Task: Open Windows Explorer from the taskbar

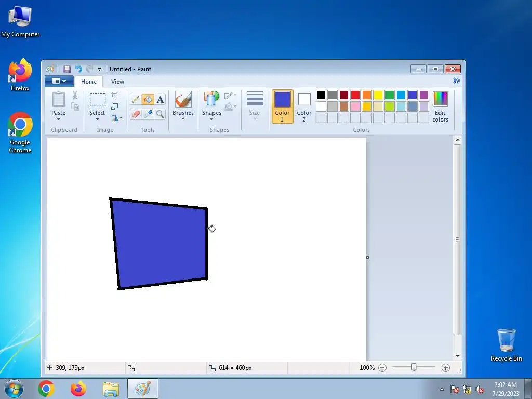Action: click(x=111, y=389)
